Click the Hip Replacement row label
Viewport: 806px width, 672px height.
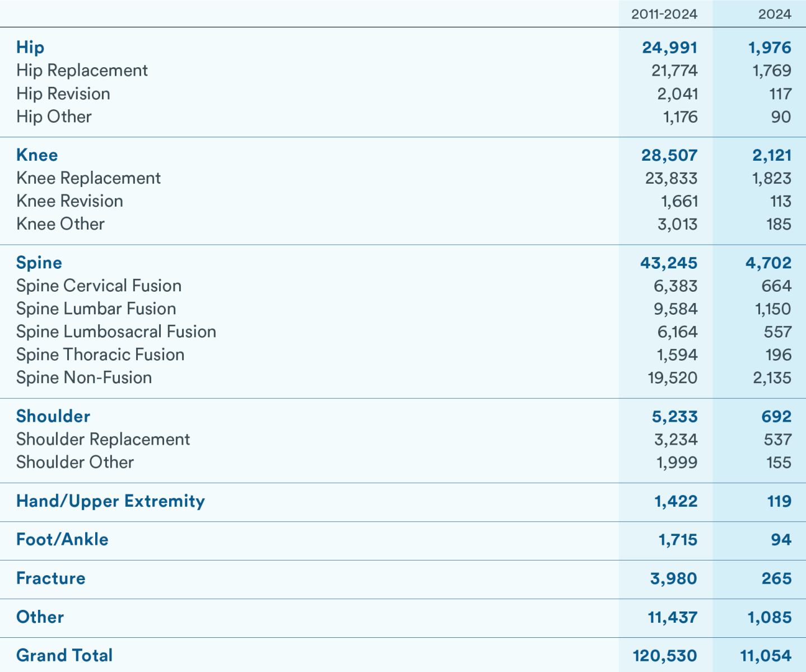tap(81, 70)
